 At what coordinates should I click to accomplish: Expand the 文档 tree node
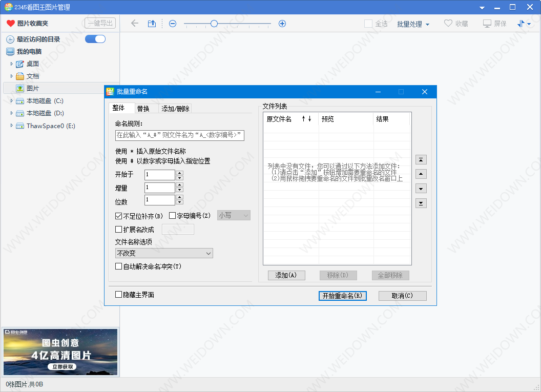[11, 76]
